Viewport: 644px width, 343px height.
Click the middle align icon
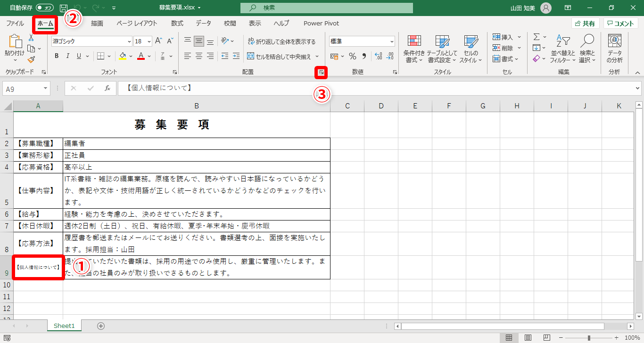point(199,41)
